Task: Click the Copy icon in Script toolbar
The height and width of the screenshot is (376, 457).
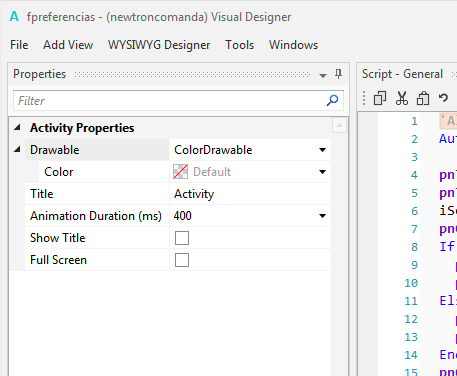Action: 380,98
